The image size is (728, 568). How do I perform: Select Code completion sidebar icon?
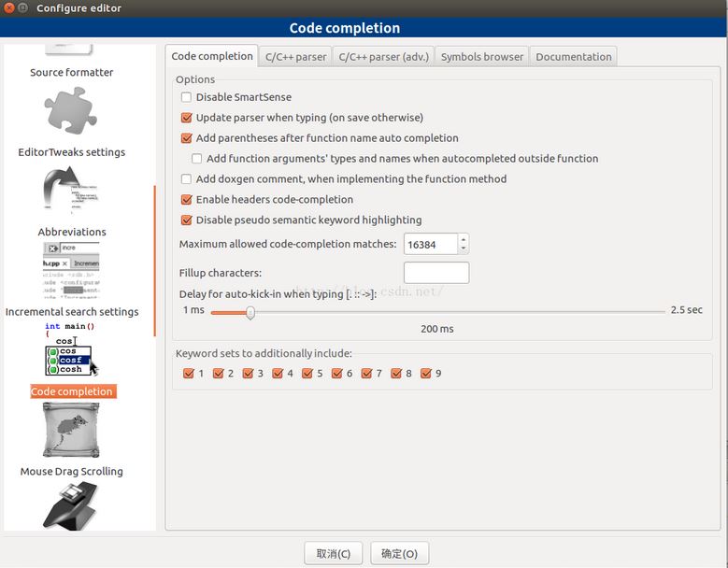pyautogui.click(x=72, y=348)
